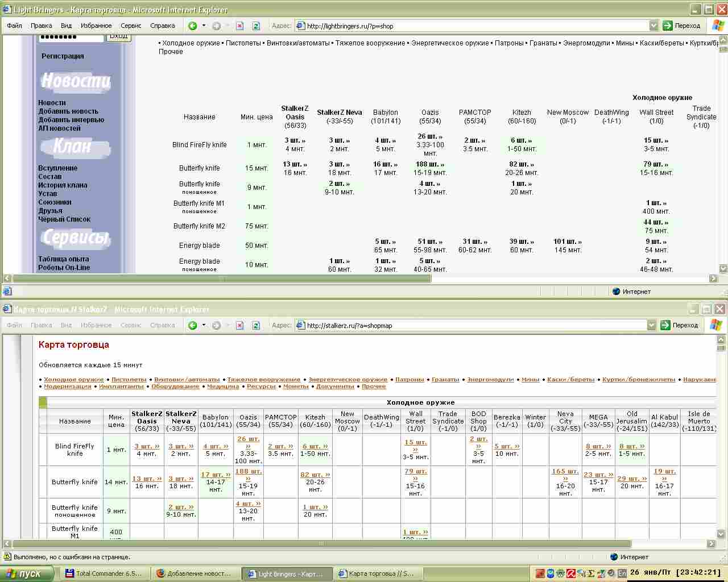Open История клана sidebar link
This screenshot has height=582, width=728.
click(63, 185)
